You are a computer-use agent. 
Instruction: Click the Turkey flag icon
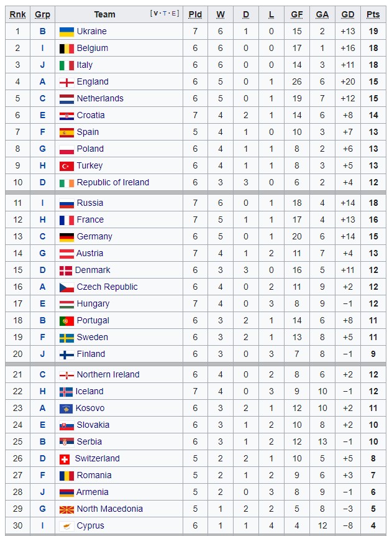tap(66, 165)
